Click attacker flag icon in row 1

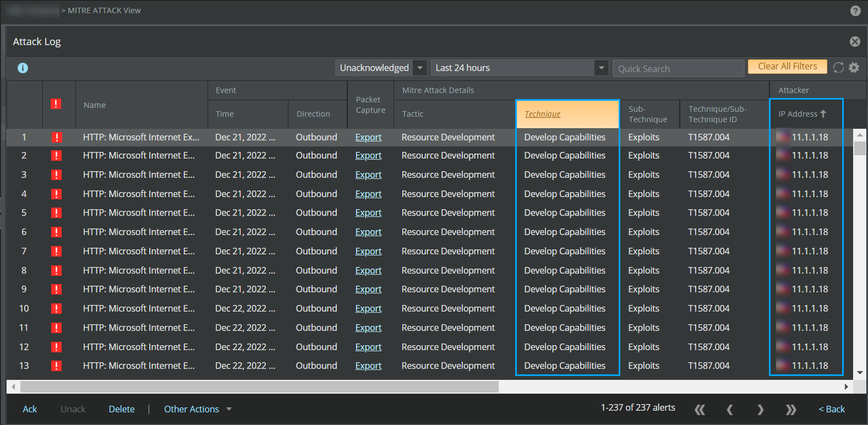click(783, 137)
